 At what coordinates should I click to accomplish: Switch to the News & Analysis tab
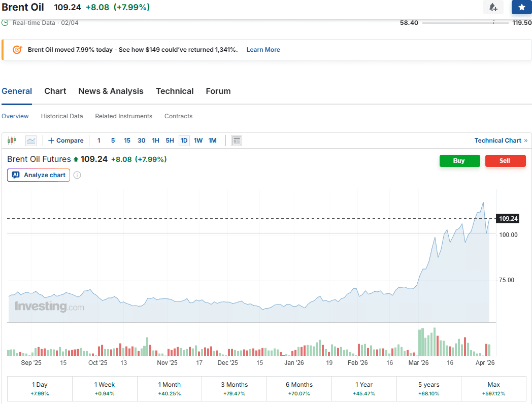click(x=111, y=91)
